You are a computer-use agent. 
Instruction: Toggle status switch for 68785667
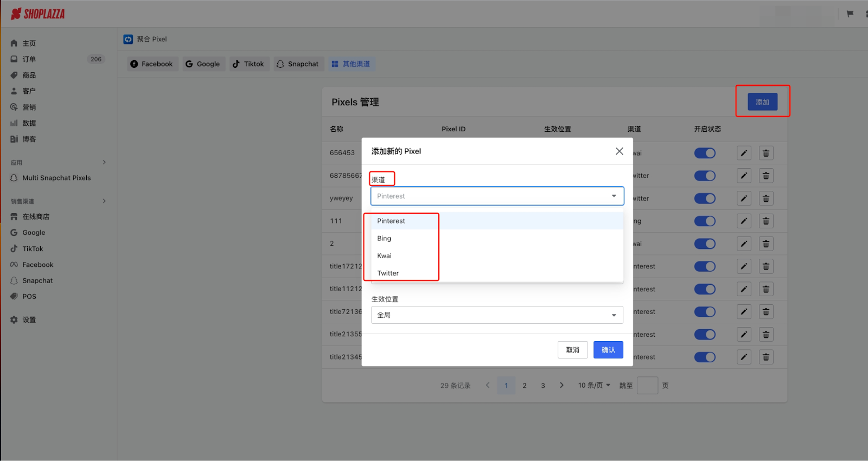705,176
